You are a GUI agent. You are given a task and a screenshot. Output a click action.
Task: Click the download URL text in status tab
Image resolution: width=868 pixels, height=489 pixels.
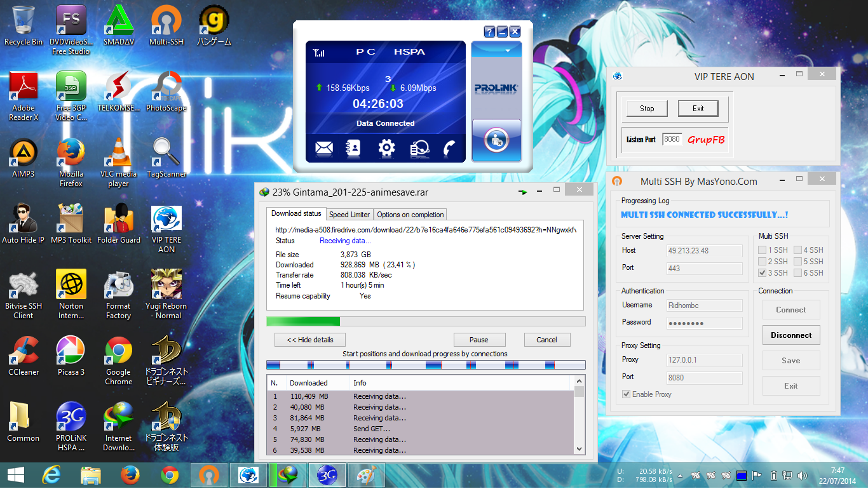pos(426,230)
